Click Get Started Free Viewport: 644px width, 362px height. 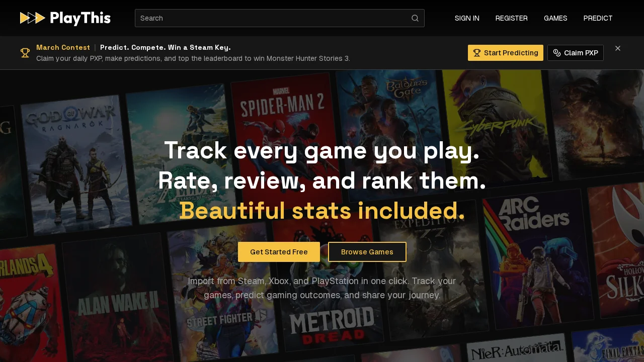[x=279, y=252]
